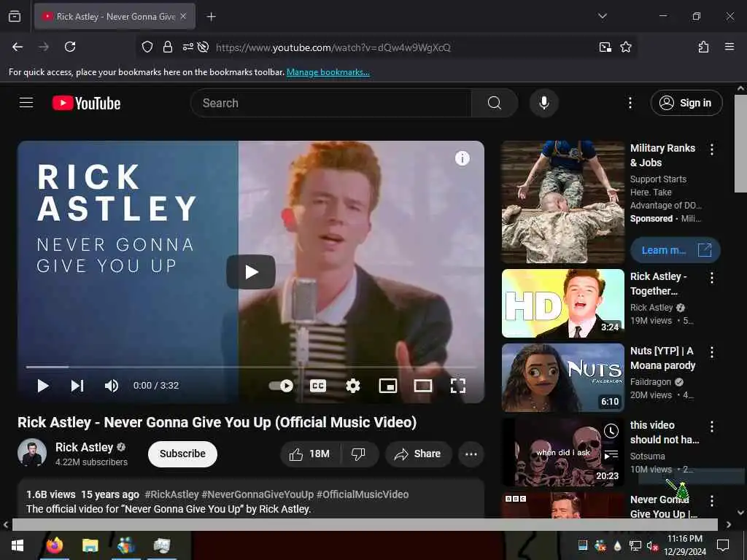Image resolution: width=747 pixels, height=560 pixels.
Task: Skip to the next video
Action: (x=77, y=386)
